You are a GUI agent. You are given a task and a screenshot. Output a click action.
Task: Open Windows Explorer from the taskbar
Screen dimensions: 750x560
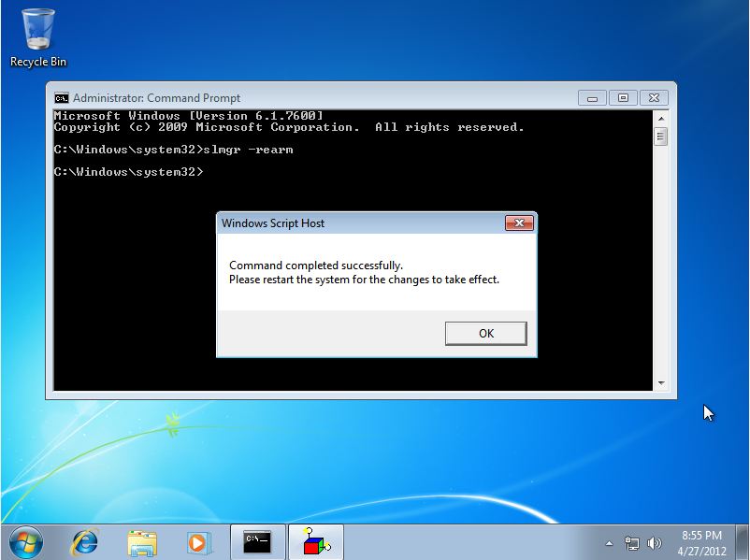tap(141, 542)
